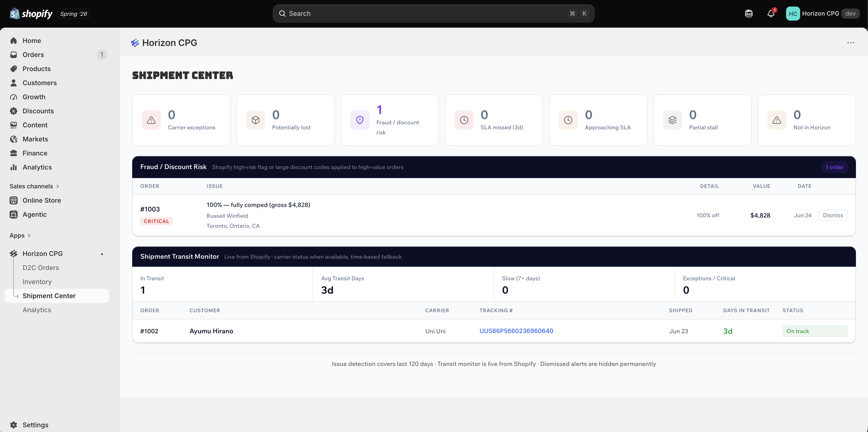Click the Discounts badge icon
Image resolution: width=868 pixels, height=432 pixels.
14,111
